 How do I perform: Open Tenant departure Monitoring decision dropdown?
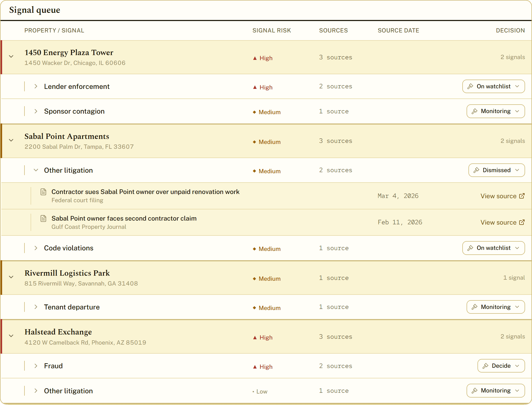click(496, 307)
